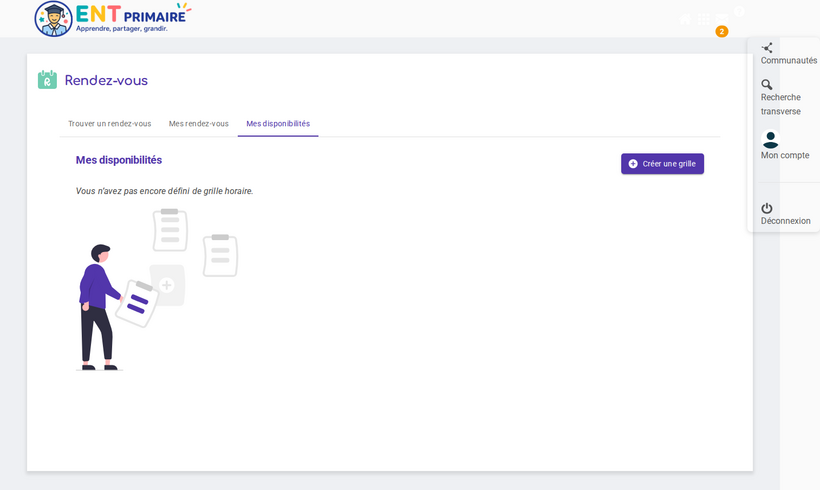Open the help question mark icon
The height and width of the screenshot is (490, 820).
pyautogui.click(x=739, y=12)
